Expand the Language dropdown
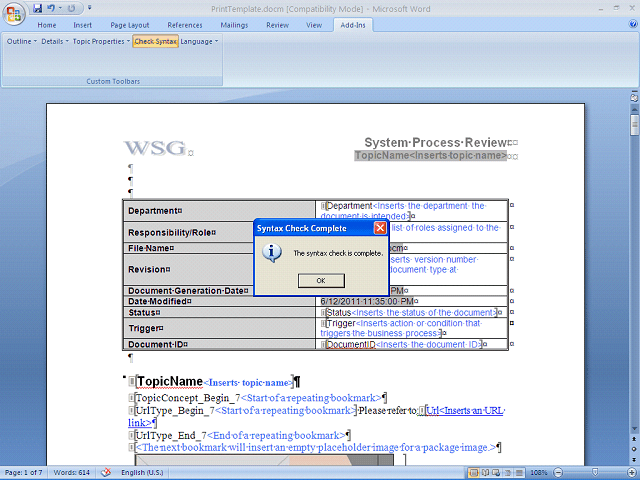The image size is (640, 480). (199, 41)
